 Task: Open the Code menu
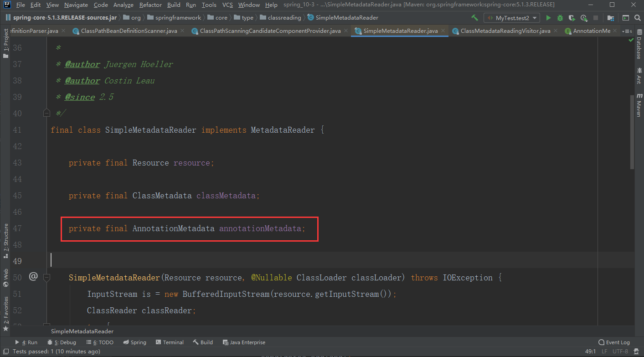pyautogui.click(x=101, y=5)
